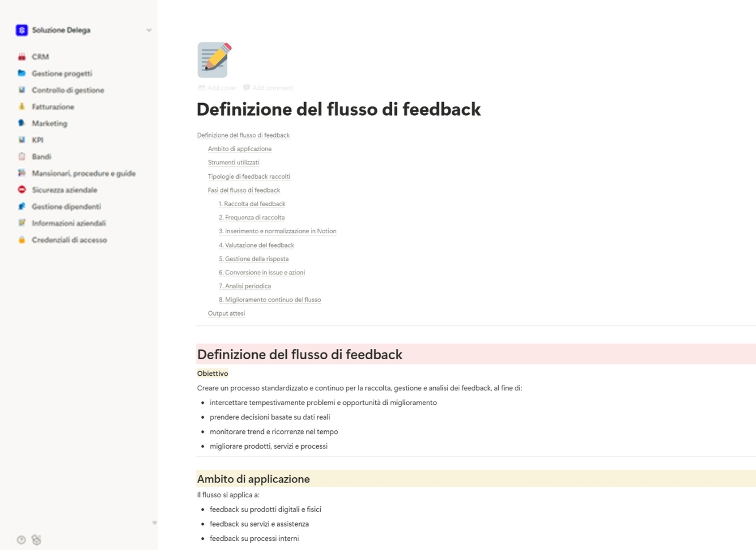This screenshot has width=756, height=550.
Task: Open the 4. Valutazione del feedback link
Action: click(x=257, y=245)
